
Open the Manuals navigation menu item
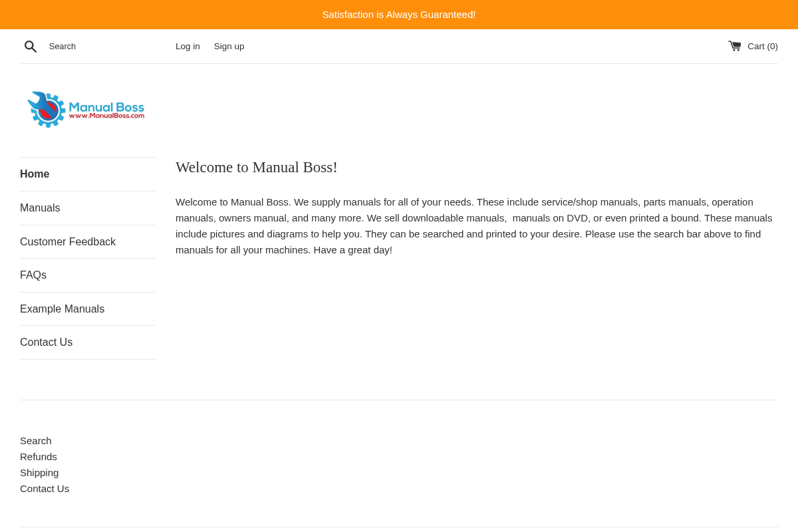pos(40,207)
